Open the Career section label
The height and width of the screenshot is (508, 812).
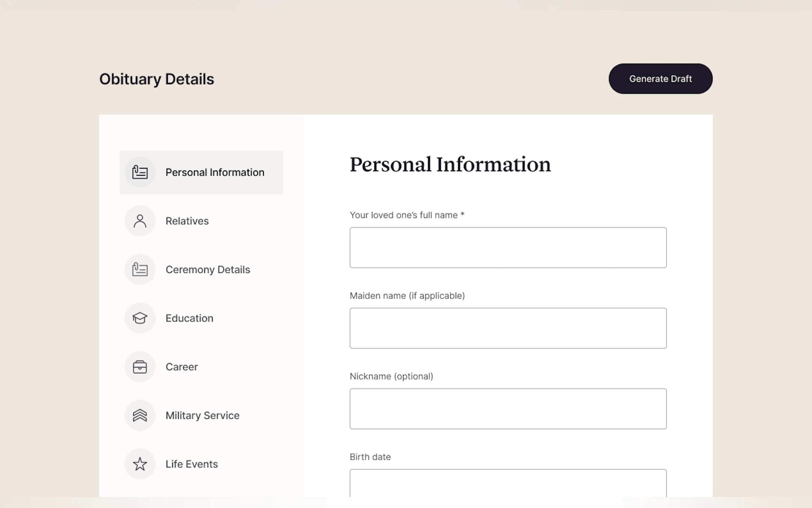pos(182,367)
